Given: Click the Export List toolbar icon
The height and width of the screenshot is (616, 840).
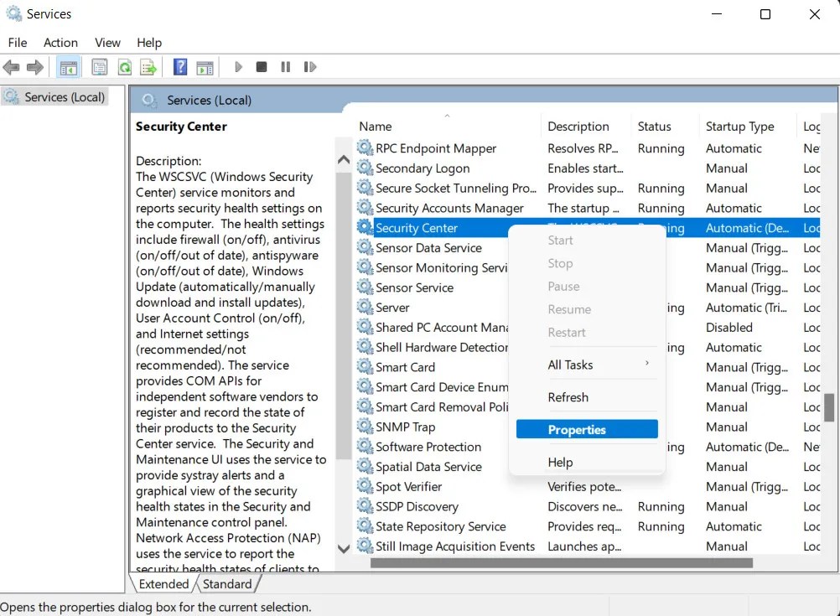Looking at the screenshot, I should (148, 66).
